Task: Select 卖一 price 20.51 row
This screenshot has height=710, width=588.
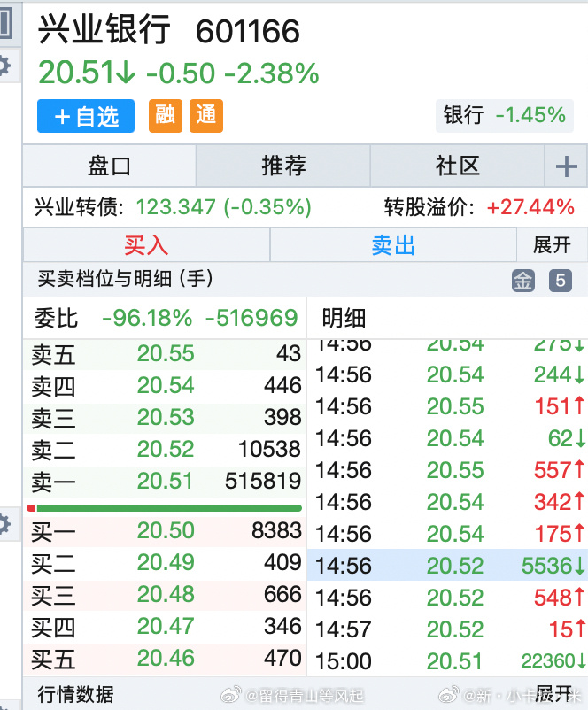Action: pos(166,482)
